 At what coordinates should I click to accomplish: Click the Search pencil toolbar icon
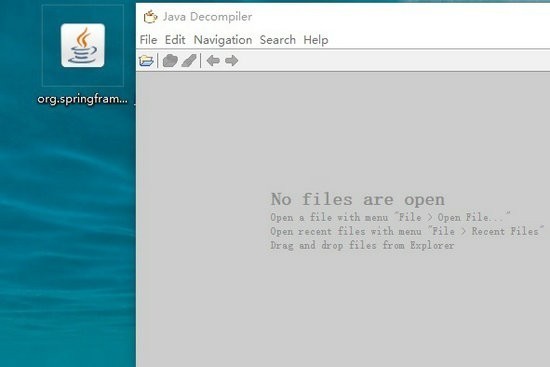189,61
